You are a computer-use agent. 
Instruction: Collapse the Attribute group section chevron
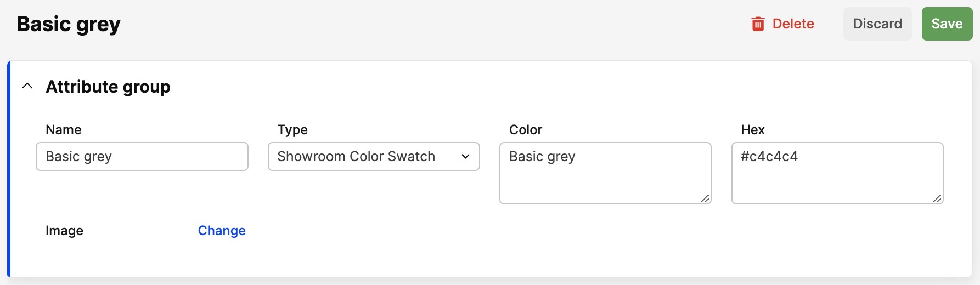click(x=27, y=86)
